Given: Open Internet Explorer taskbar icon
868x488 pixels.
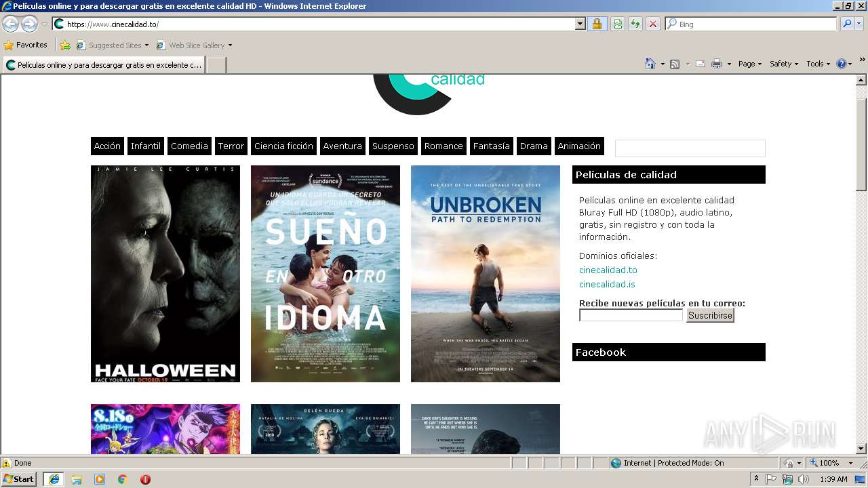Looking at the screenshot, I should [54, 479].
